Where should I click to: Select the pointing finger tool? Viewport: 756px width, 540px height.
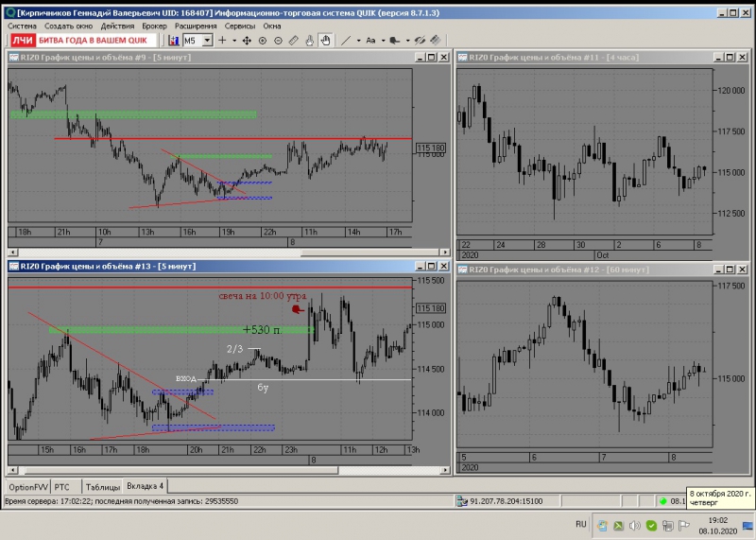310,41
